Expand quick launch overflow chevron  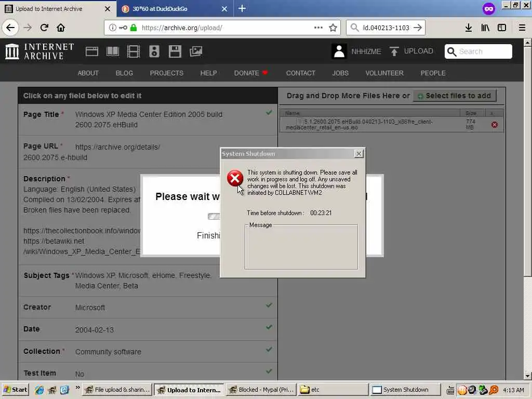pos(78,388)
